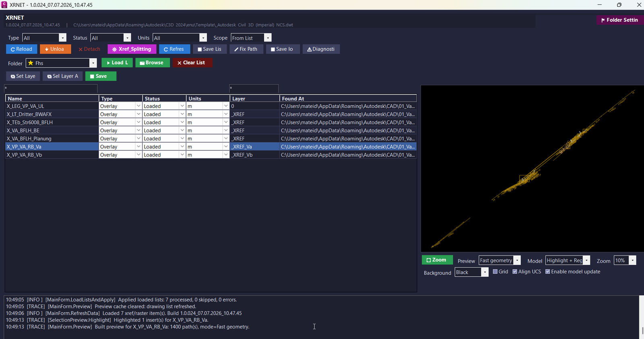Sort table by Found At column header

(348, 99)
